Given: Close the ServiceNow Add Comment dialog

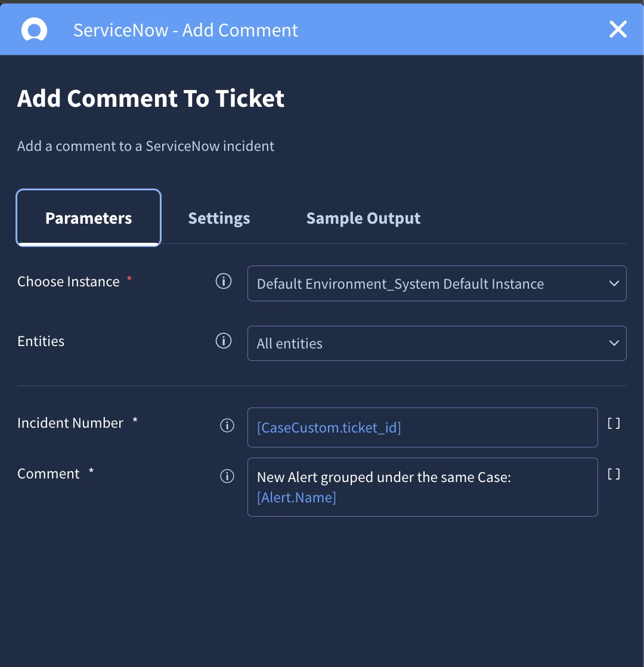Looking at the screenshot, I should pyautogui.click(x=618, y=29).
